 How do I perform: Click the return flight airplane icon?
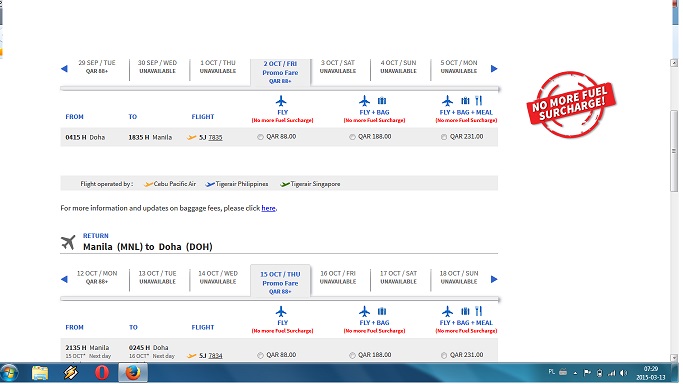click(68, 243)
